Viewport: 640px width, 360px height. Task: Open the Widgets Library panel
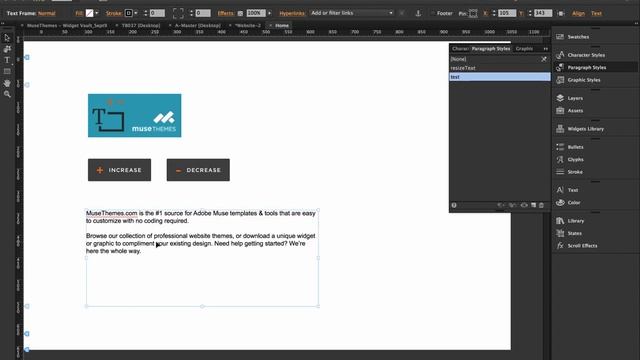[x=585, y=129]
